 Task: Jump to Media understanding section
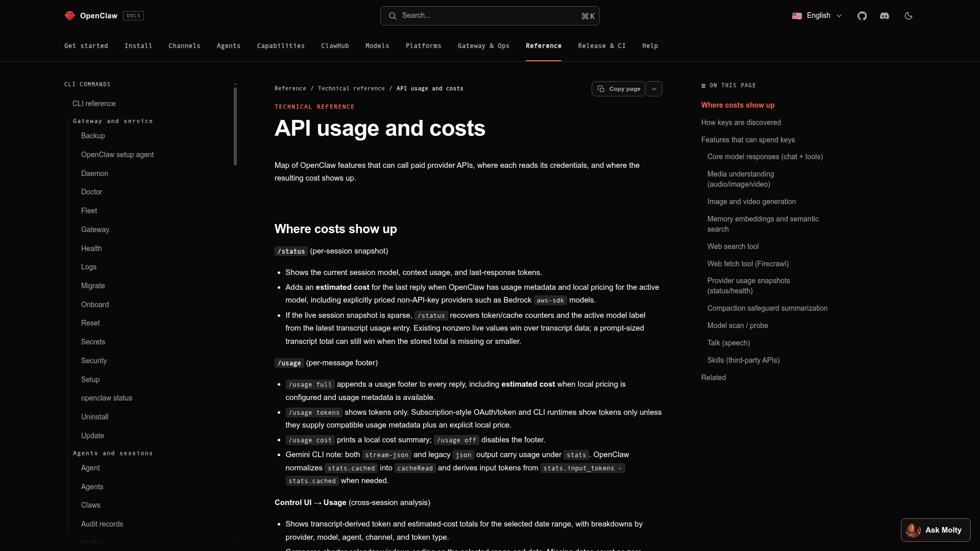(x=741, y=179)
